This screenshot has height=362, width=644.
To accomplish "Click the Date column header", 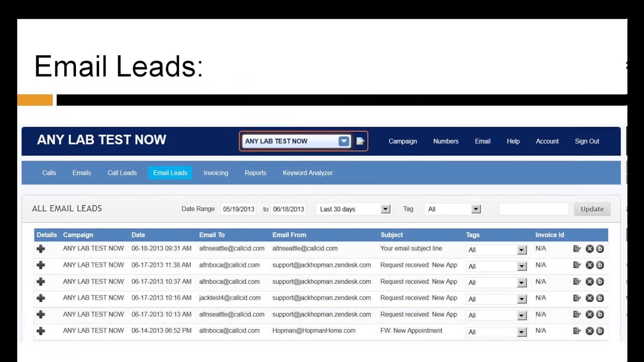I will [138, 235].
